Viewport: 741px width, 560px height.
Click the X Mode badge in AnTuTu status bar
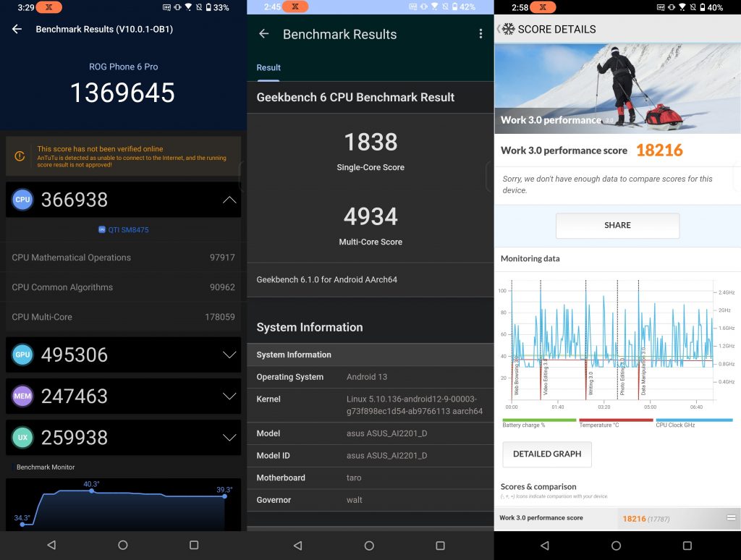(x=48, y=7)
